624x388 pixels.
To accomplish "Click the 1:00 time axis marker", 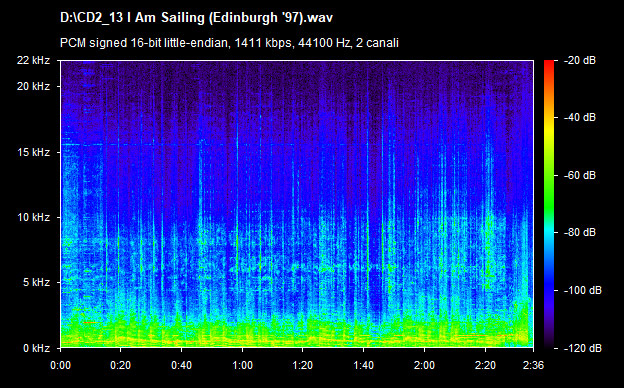I will coord(242,365).
